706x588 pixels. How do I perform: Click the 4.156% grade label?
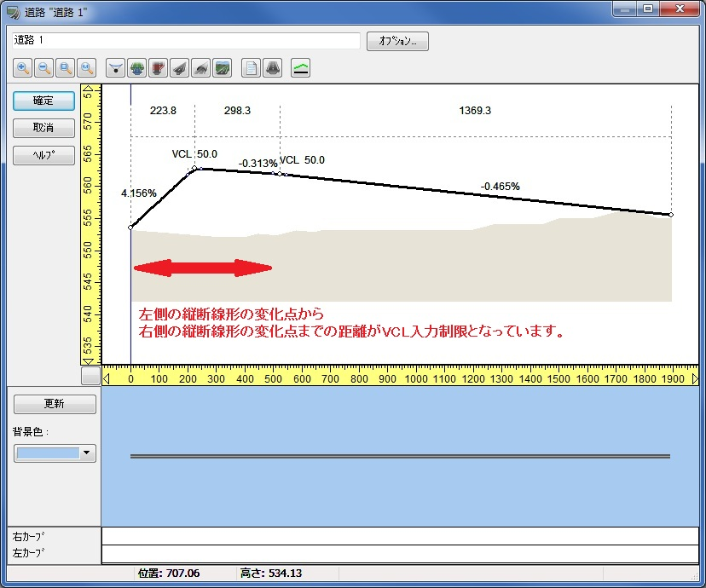tap(139, 193)
